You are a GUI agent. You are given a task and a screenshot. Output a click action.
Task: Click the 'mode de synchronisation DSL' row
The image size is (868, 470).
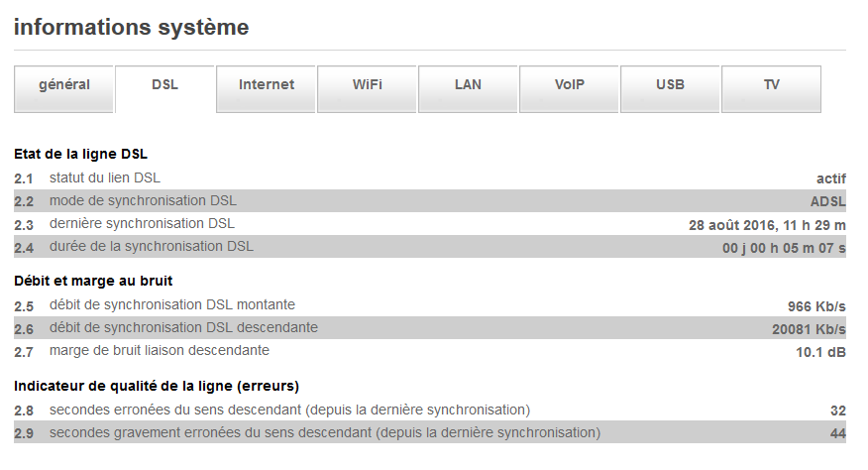click(x=143, y=200)
